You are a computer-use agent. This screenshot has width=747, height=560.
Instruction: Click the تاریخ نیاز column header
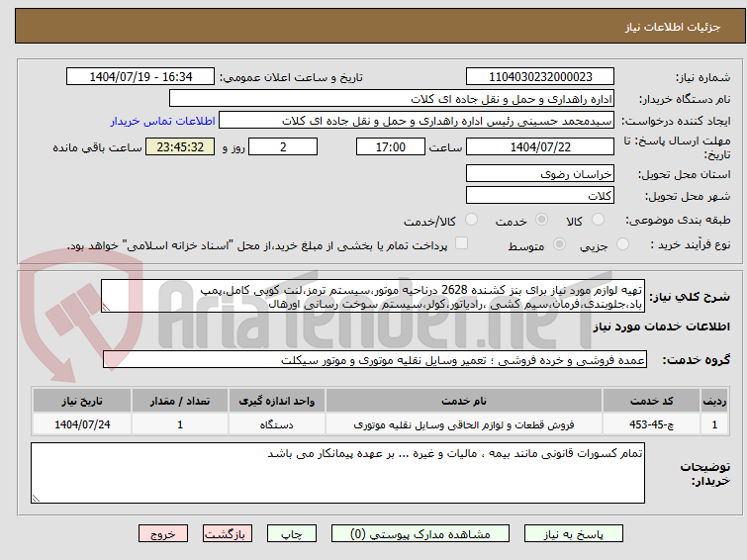(x=82, y=401)
